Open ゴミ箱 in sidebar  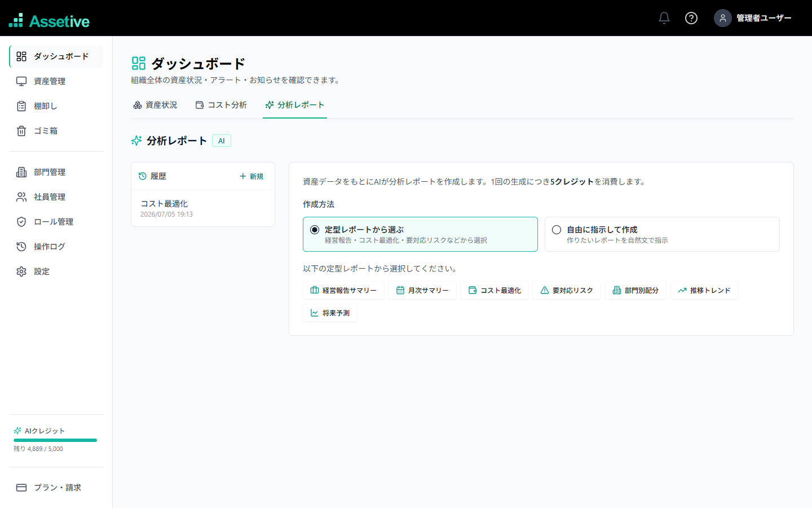(x=56, y=131)
